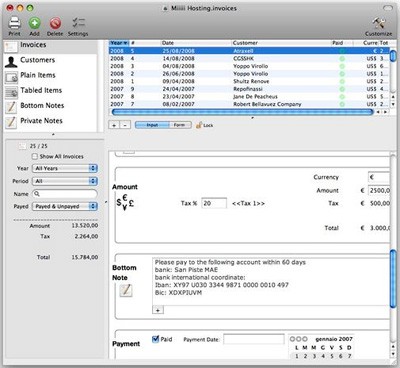Click the Print toolbar icon
The image size is (400, 368).
pyautogui.click(x=14, y=23)
